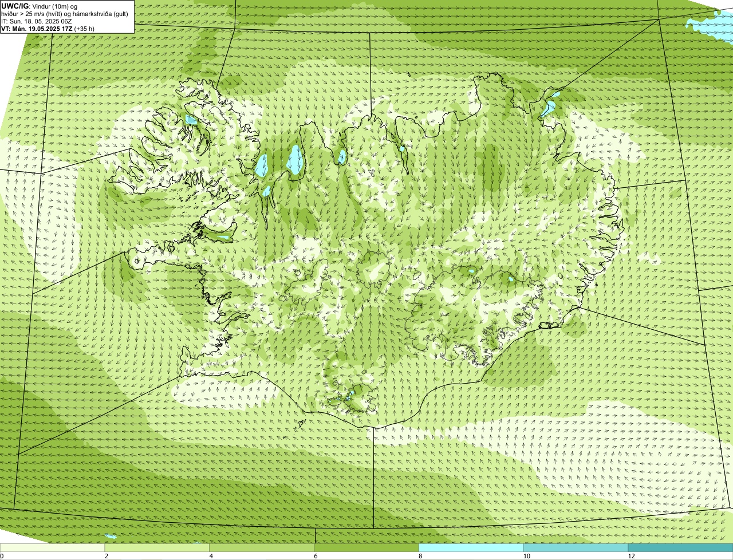The height and width of the screenshot is (560, 733).
Task: Click the legend scale label "8"
Action: (x=420, y=556)
